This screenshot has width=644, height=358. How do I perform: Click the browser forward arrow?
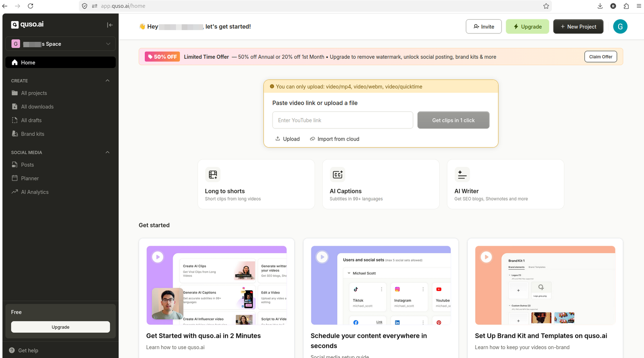pos(18,6)
